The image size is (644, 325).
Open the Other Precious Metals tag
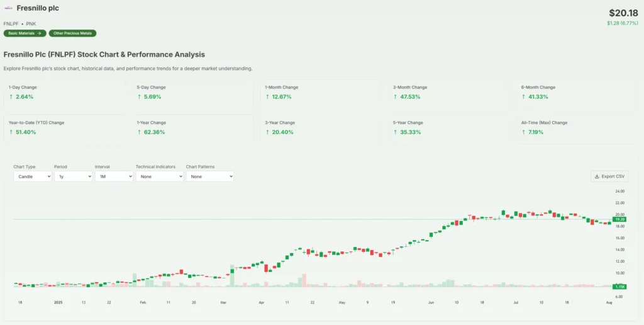click(x=74, y=33)
